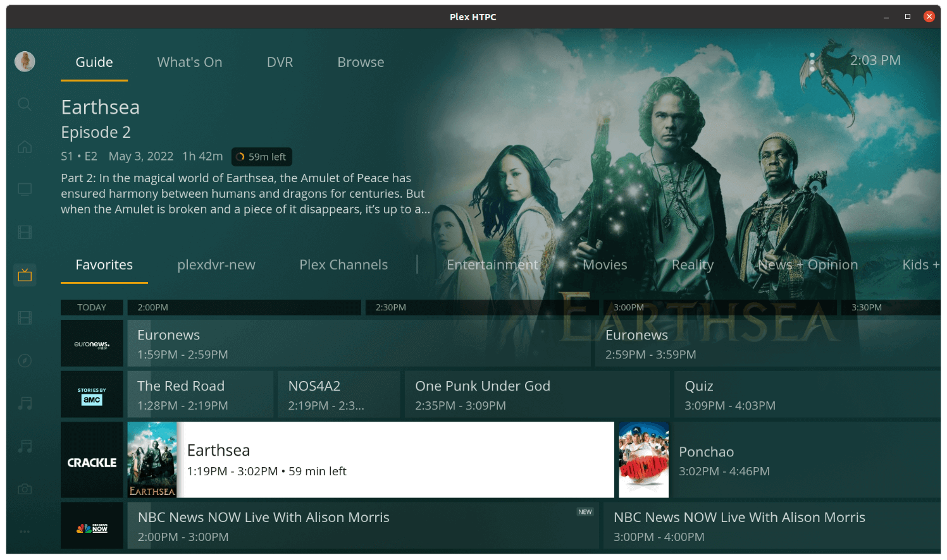Viewport: 947px width, 560px height.
Task: Open the user profile avatar
Action: pos(25,61)
